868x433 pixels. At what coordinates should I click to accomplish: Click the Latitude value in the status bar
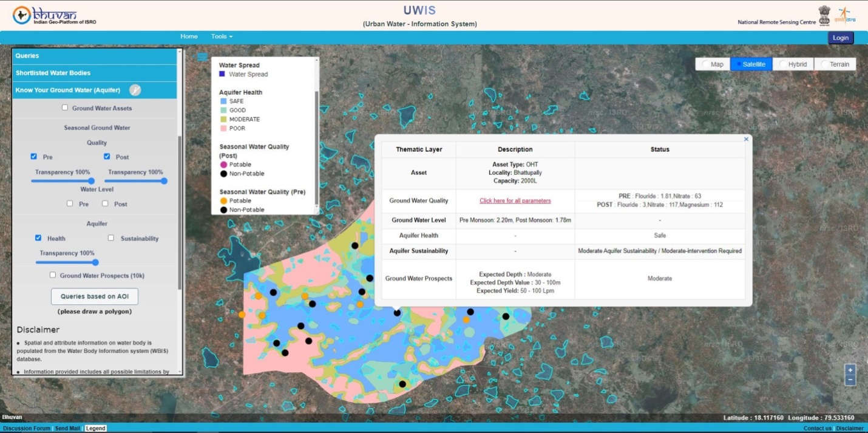click(x=770, y=418)
